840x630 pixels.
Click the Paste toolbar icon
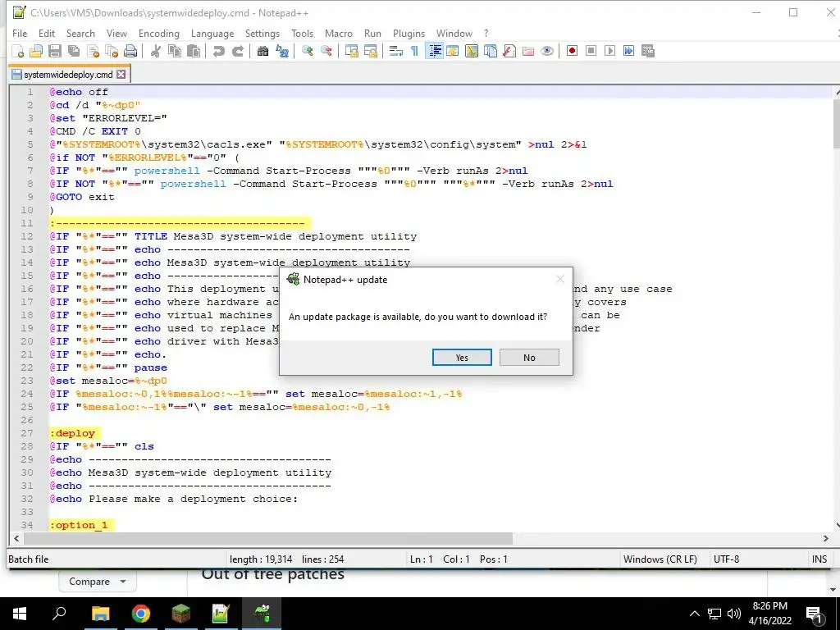(194, 51)
